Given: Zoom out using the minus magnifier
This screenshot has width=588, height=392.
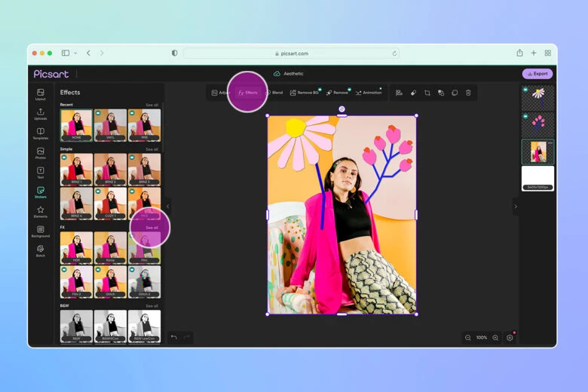Looking at the screenshot, I should point(468,338).
